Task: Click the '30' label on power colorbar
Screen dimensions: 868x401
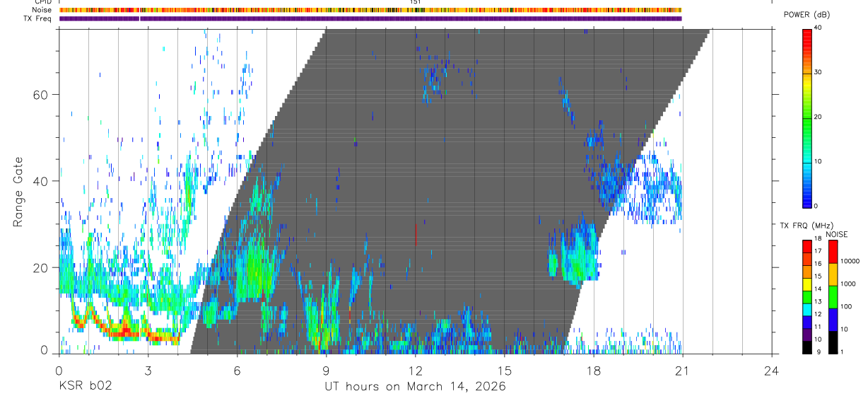Action: click(x=819, y=73)
